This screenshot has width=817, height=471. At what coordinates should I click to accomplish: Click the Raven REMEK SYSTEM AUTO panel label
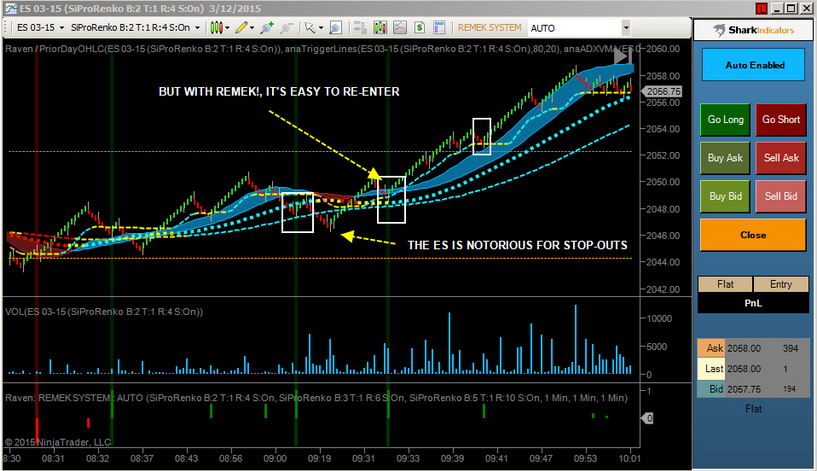click(x=316, y=398)
